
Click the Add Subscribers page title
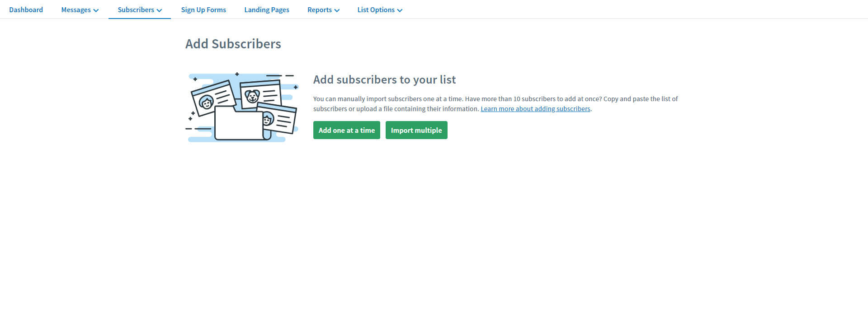[x=233, y=44]
